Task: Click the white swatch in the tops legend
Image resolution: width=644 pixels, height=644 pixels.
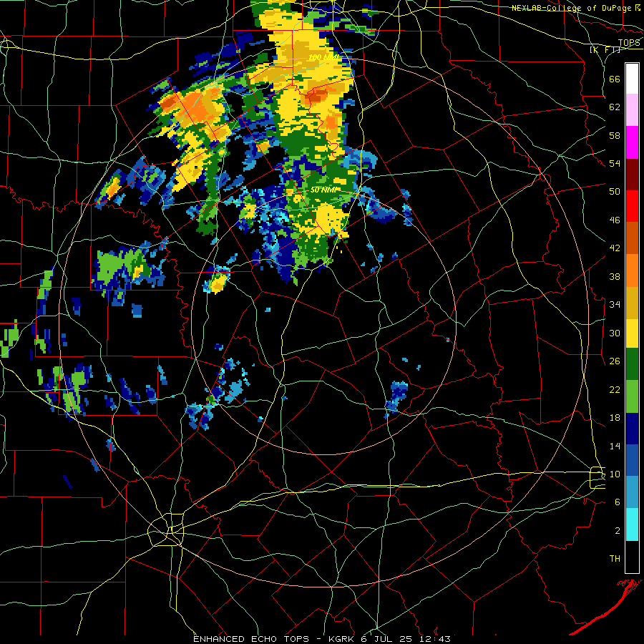Action: click(632, 79)
